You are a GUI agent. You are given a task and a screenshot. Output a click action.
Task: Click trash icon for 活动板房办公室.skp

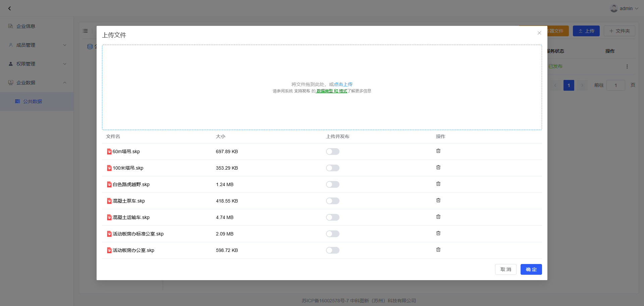pos(438,250)
